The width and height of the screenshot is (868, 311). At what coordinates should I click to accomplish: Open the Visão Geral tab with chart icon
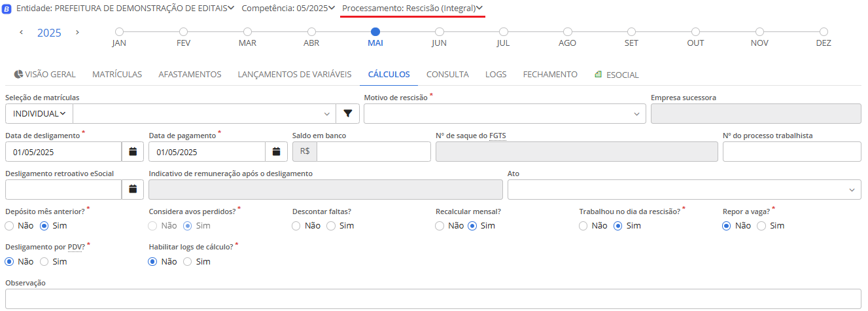tap(44, 75)
